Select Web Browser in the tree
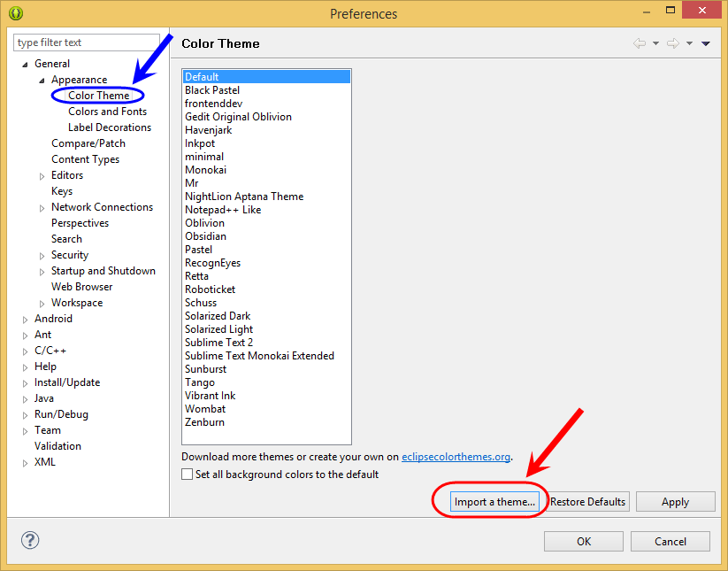The height and width of the screenshot is (571, 728). click(81, 287)
